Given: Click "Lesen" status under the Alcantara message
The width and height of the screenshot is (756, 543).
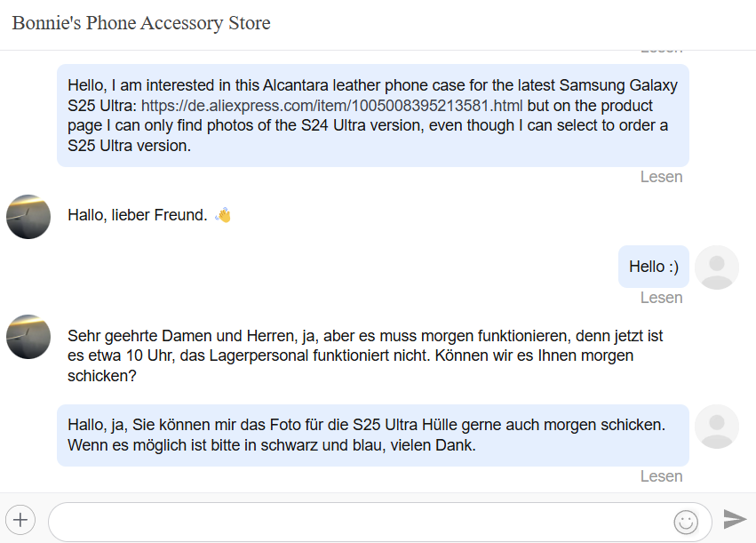Looking at the screenshot, I should click(661, 177).
